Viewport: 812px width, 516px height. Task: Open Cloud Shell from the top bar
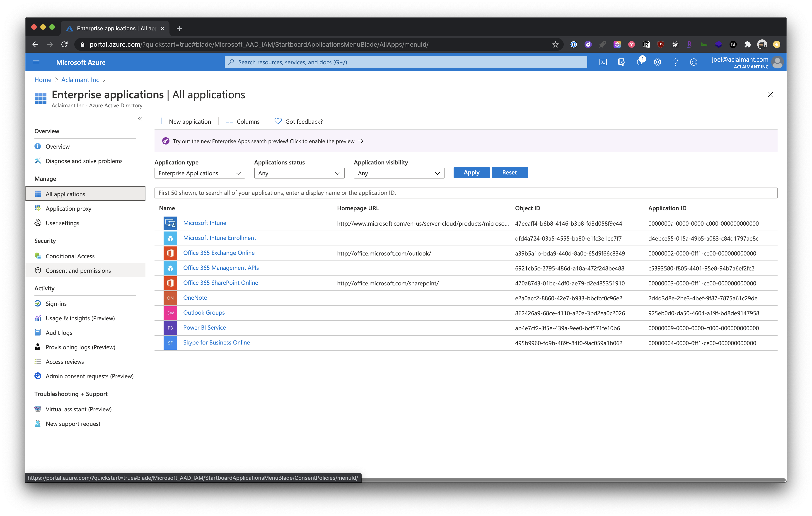tap(603, 62)
